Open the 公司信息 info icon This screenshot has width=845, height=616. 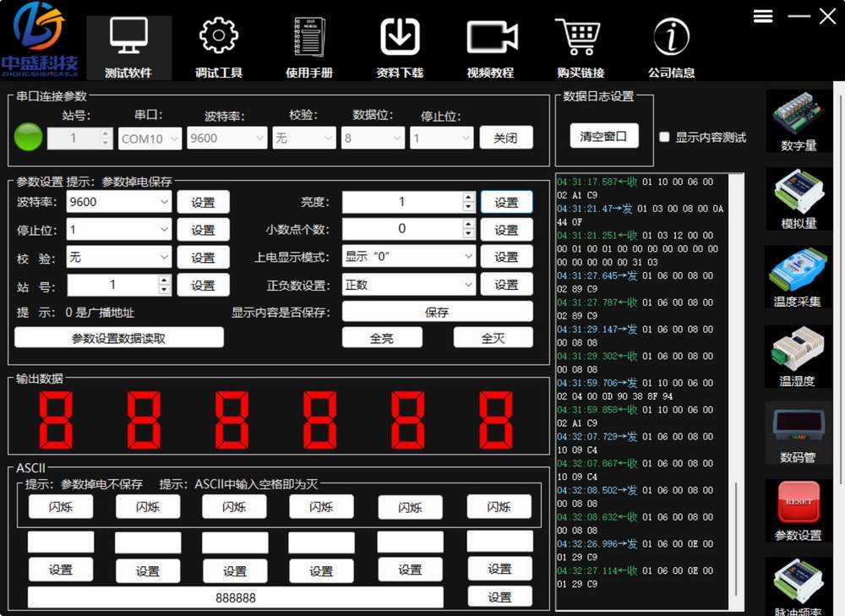coord(671,38)
